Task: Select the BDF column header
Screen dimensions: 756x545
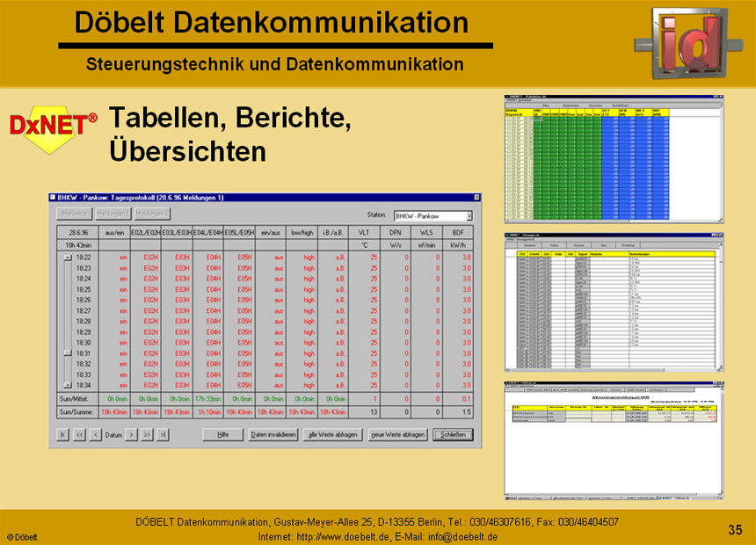Action: pyautogui.click(x=458, y=232)
